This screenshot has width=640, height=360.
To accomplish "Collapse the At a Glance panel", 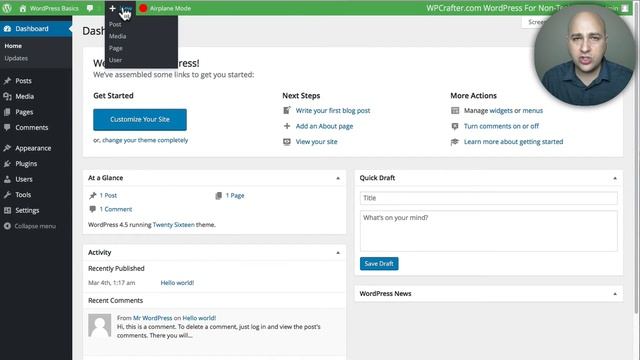I will pyautogui.click(x=338, y=178).
